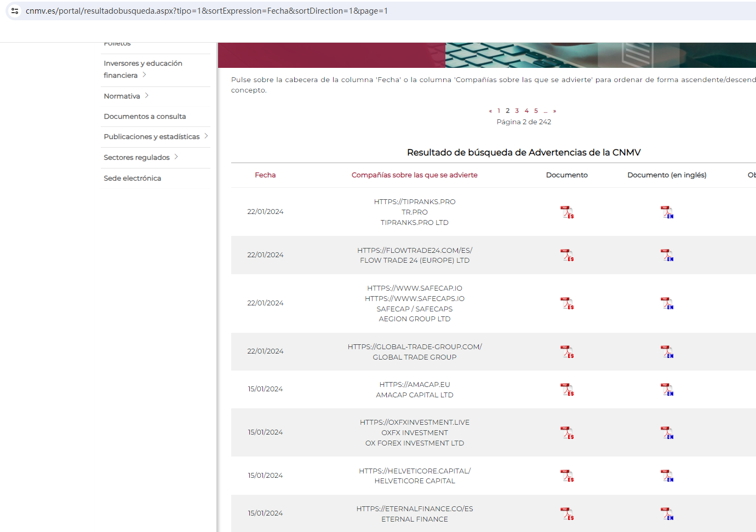
Task: Select text OX FOREX INVESTMENT LTD
Action: click(x=415, y=443)
